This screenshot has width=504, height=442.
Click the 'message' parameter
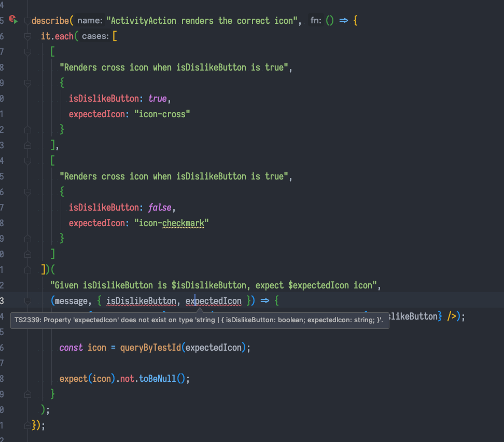click(x=71, y=301)
